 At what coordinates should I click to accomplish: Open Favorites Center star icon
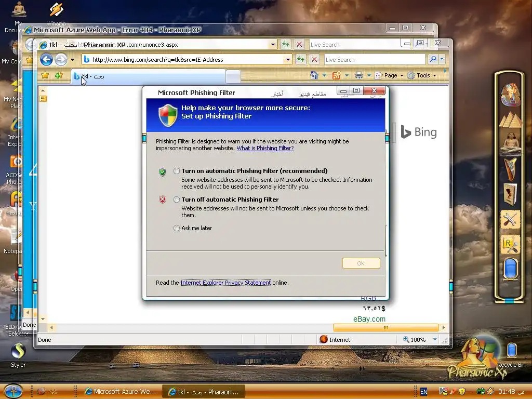click(x=45, y=75)
